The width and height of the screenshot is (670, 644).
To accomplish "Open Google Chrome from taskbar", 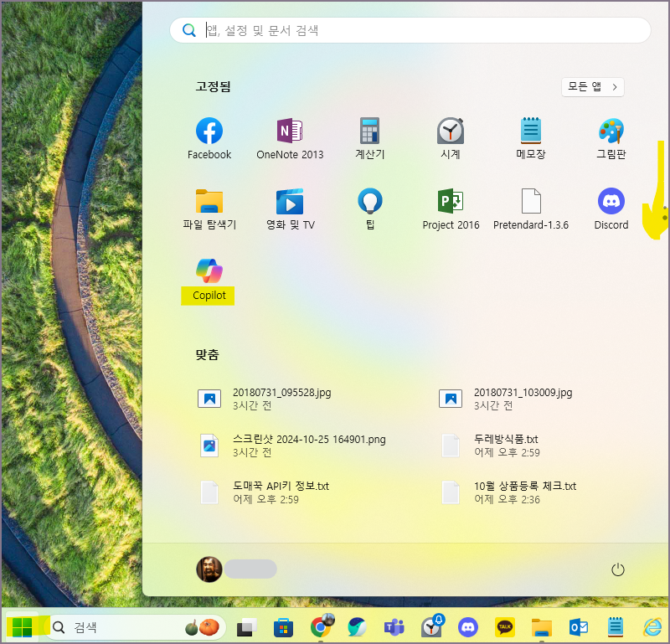I will (x=321, y=627).
